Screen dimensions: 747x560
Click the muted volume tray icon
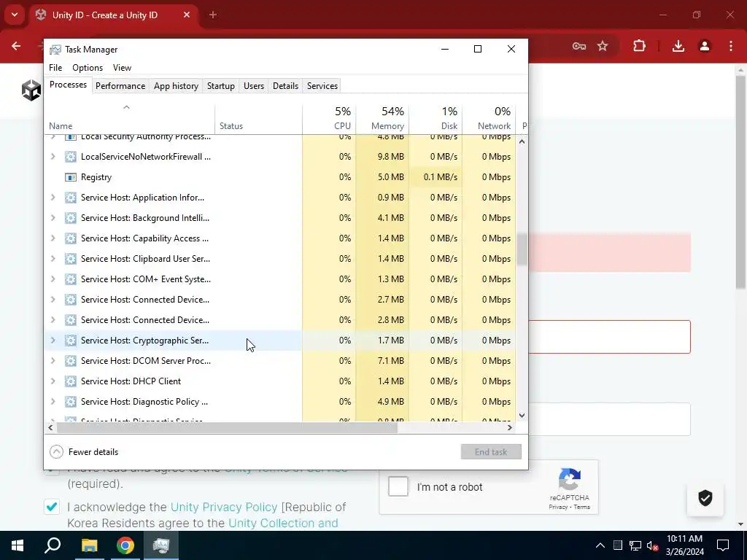coord(653,545)
